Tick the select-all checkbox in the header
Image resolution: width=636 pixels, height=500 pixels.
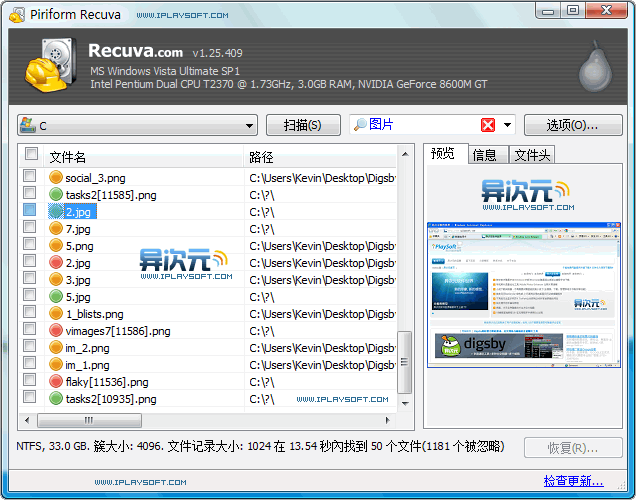click(31, 155)
